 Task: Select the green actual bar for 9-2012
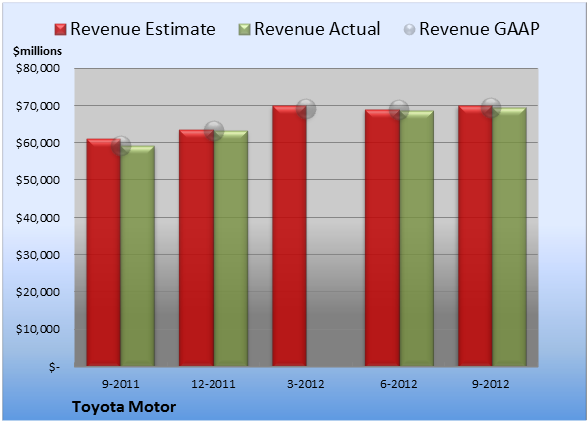pyautogui.click(x=509, y=237)
